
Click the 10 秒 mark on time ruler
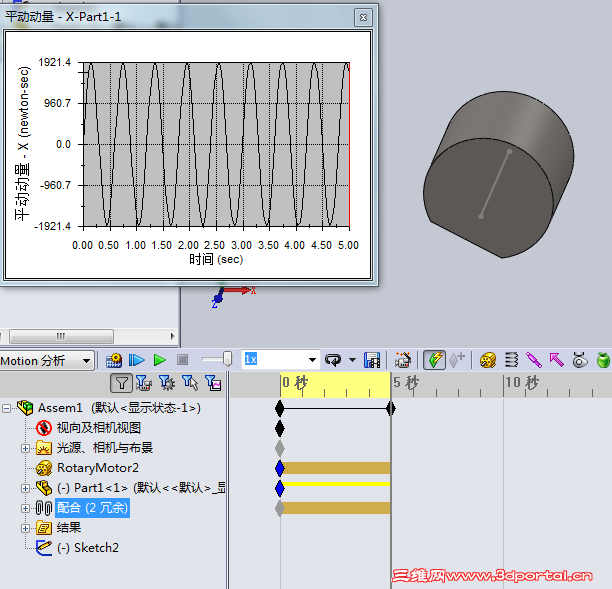coord(522,382)
